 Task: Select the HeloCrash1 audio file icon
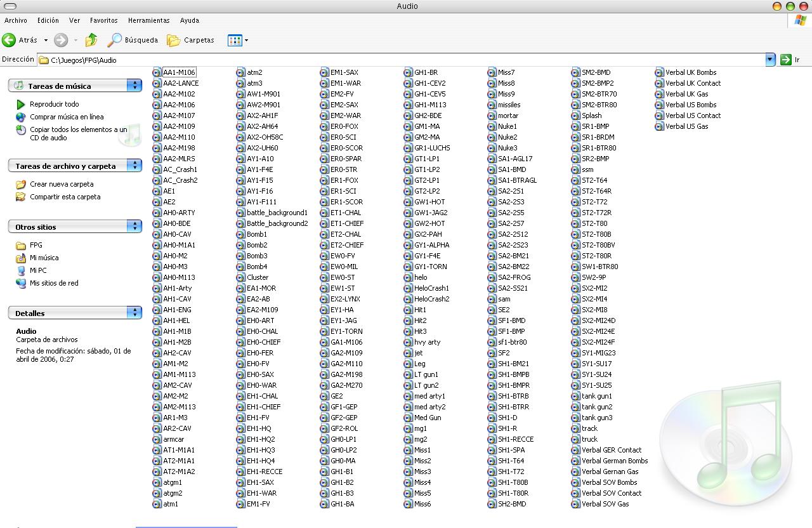[408, 288]
